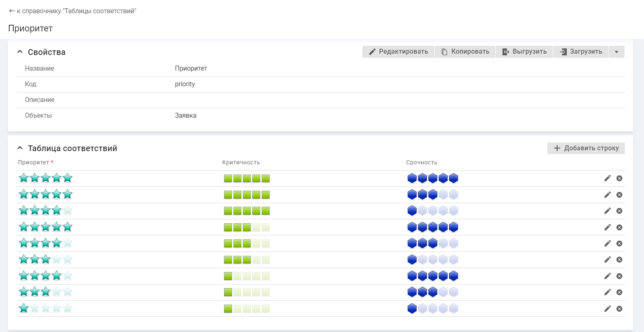Collapse the Таблица соответствий section
Screen dimensions: 644x332
coord(20,148)
